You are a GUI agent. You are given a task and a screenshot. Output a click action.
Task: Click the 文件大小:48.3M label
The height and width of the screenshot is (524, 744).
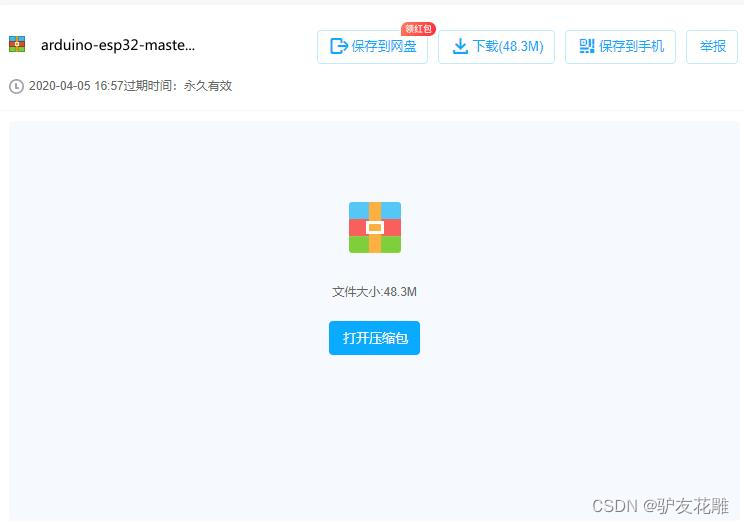[374, 291]
